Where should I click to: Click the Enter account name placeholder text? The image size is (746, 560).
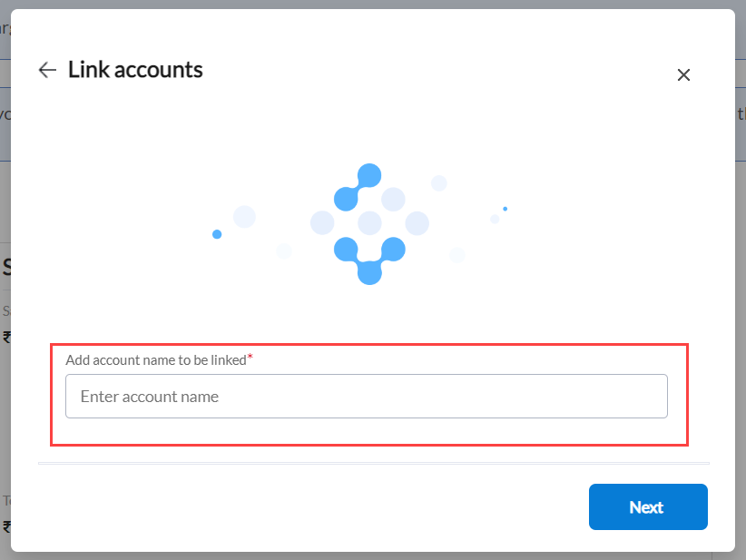pyautogui.click(x=150, y=397)
